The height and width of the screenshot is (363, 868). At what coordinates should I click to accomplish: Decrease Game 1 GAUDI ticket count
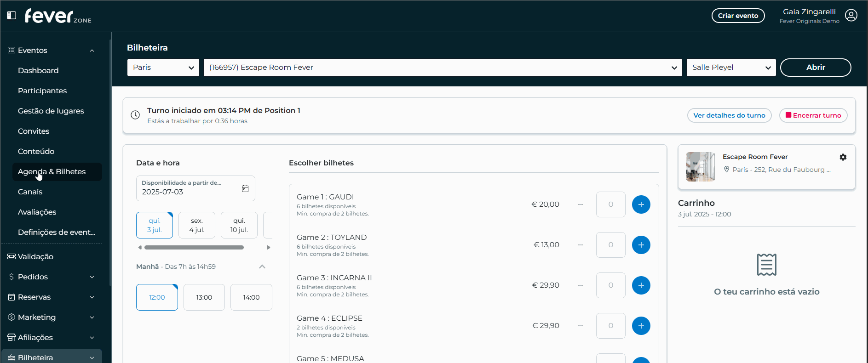click(581, 204)
